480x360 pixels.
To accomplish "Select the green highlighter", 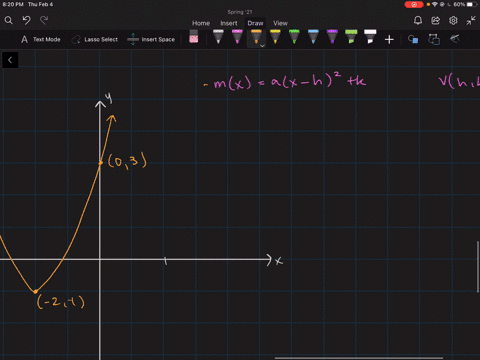I will (x=351, y=37).
